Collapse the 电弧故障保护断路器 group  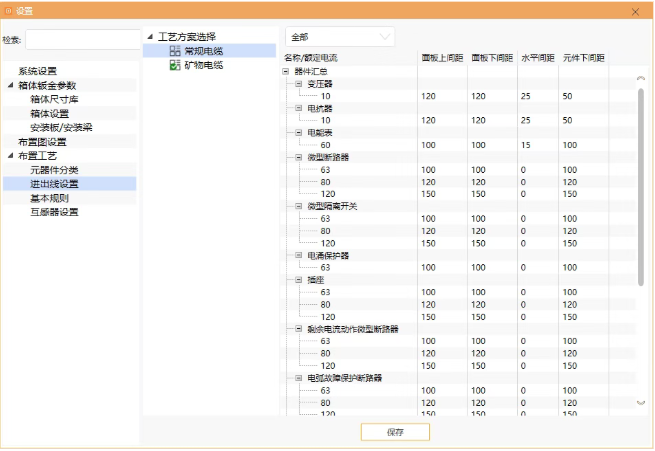coord(298,378)
